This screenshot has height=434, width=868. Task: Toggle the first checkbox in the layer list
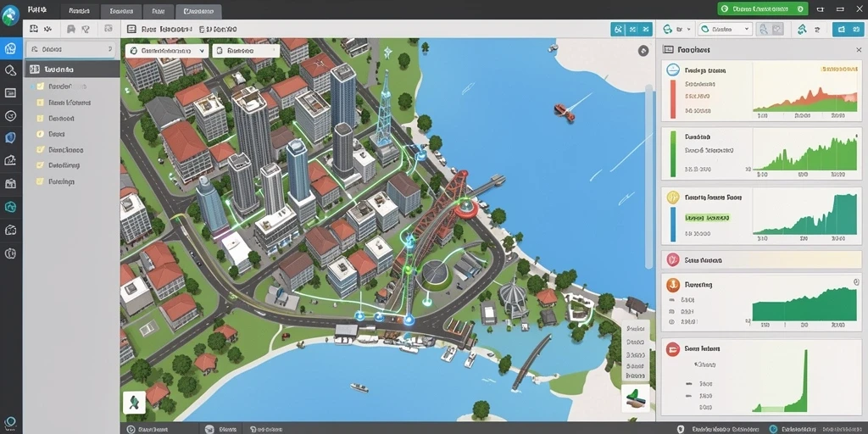click(x=41, y=87)
